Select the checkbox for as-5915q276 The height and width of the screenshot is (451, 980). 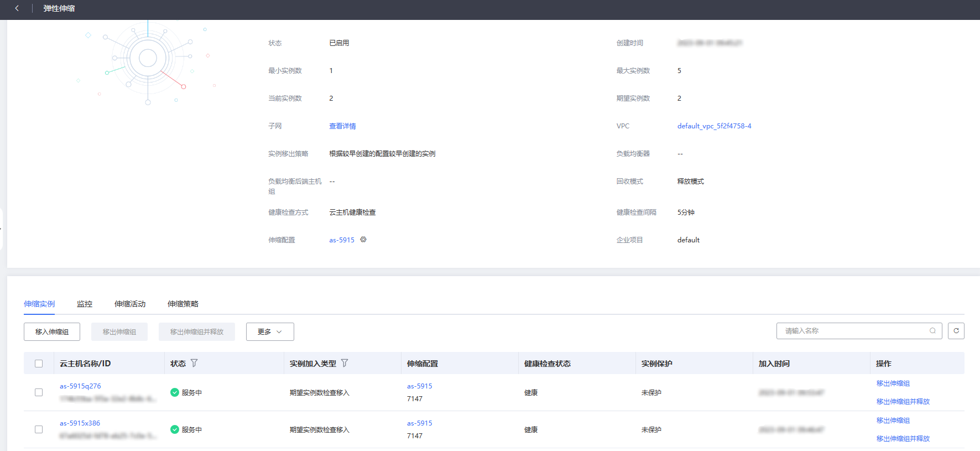tap(39, 392)
